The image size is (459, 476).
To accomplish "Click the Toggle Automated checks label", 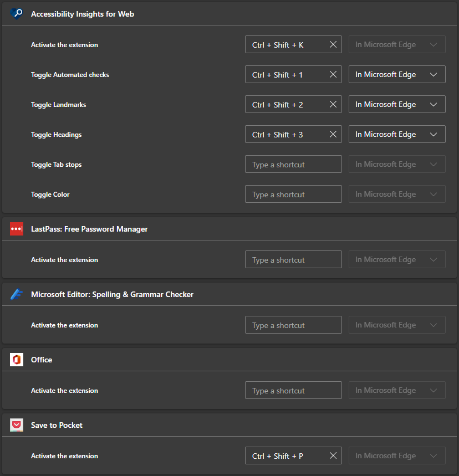I will click(x=70, y=75).
